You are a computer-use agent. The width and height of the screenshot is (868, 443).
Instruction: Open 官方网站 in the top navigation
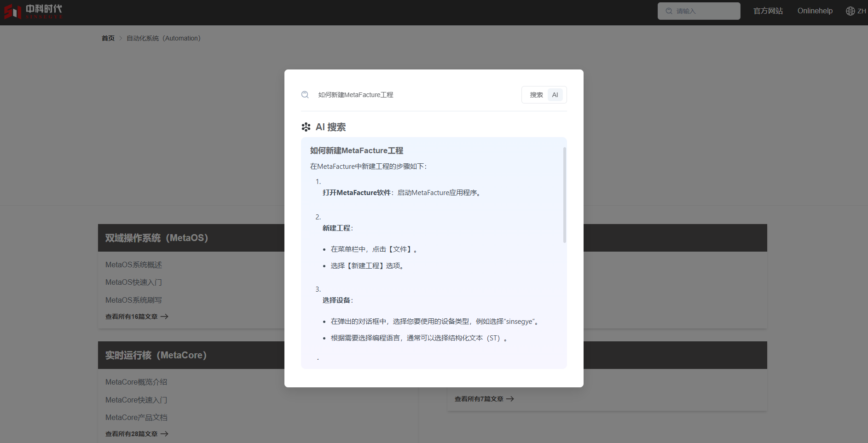pos(768,11)
